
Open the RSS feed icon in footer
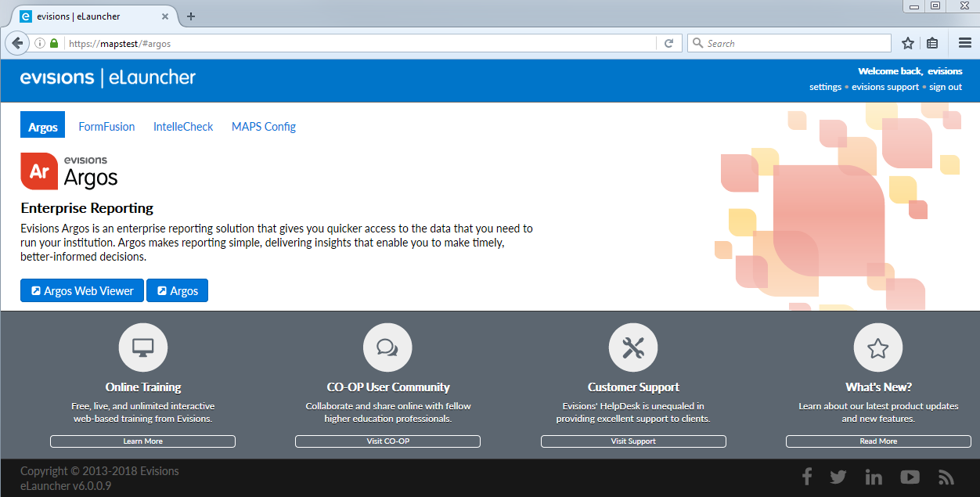point(946,477)
